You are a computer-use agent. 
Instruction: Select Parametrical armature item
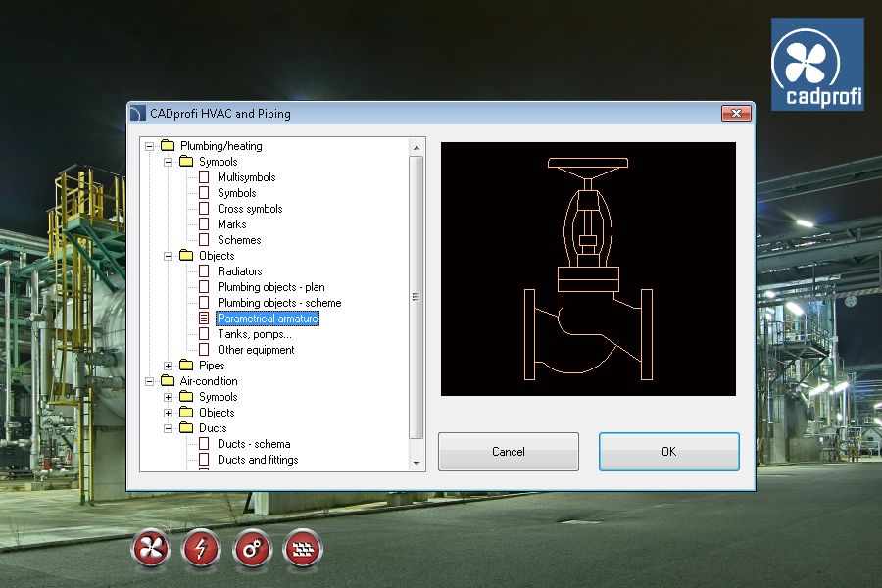tap(268, 318)
